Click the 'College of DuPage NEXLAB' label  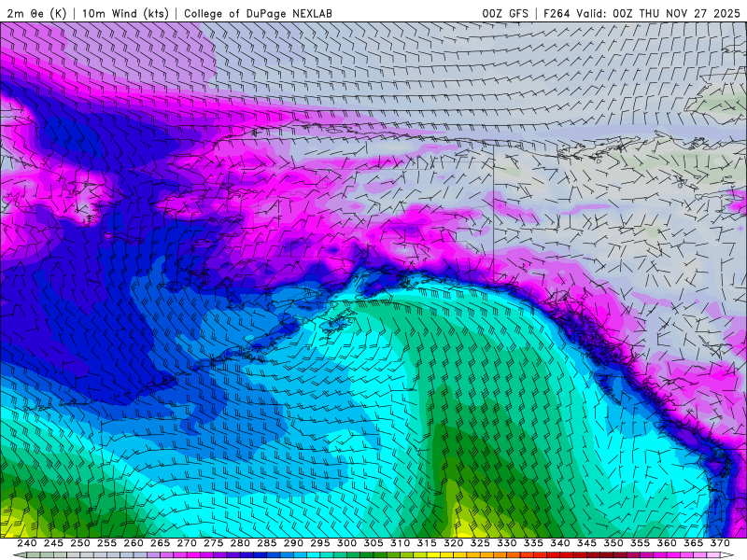pyautogui.click(x=258, y=14)
